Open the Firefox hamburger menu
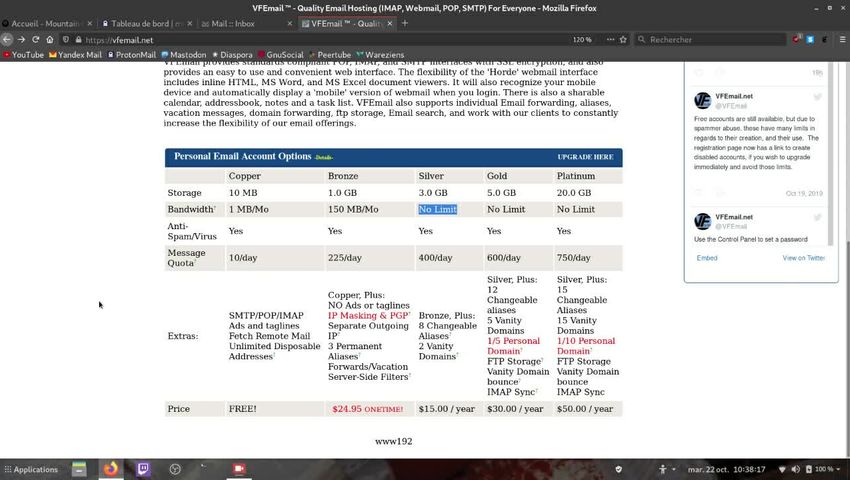 842,39
